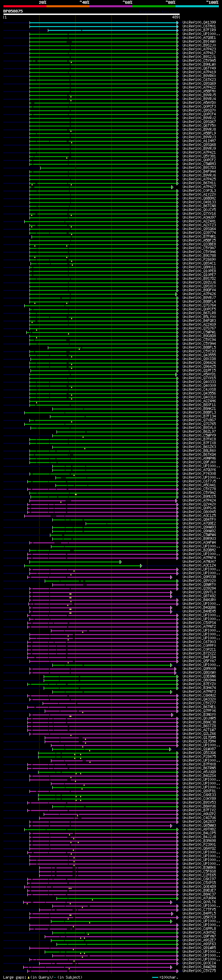Open the UniRef100_C2FE65 entry
This screenshot has width=222, height=980.
tap(199, 875)
